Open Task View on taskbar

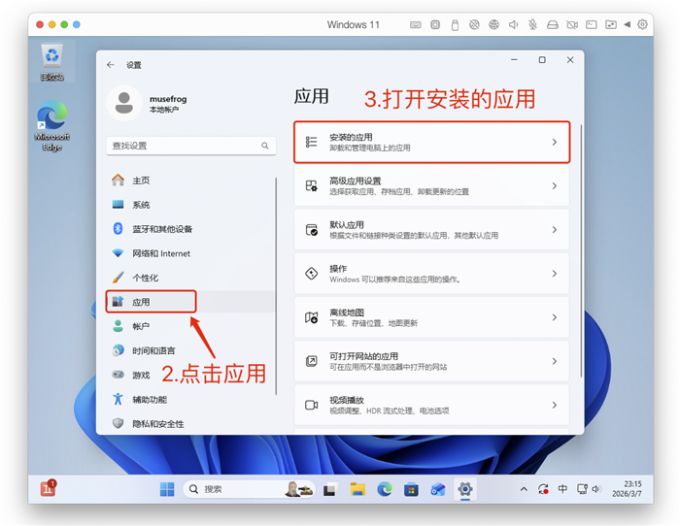coord(330,489)
